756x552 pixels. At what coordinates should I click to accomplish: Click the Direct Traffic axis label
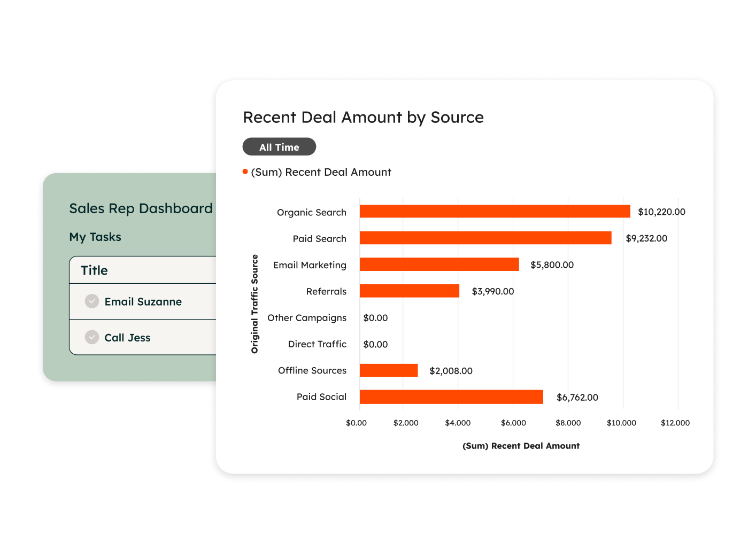(317, 344)
